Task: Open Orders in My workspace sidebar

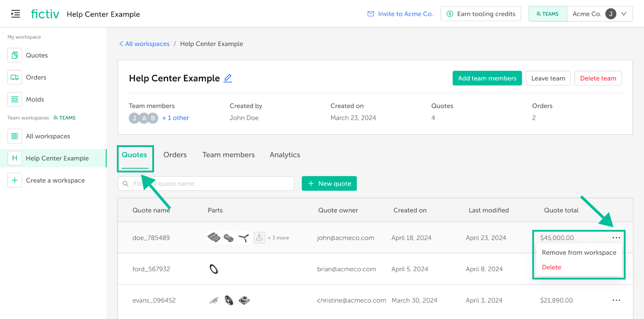Action: pos(36,77)
